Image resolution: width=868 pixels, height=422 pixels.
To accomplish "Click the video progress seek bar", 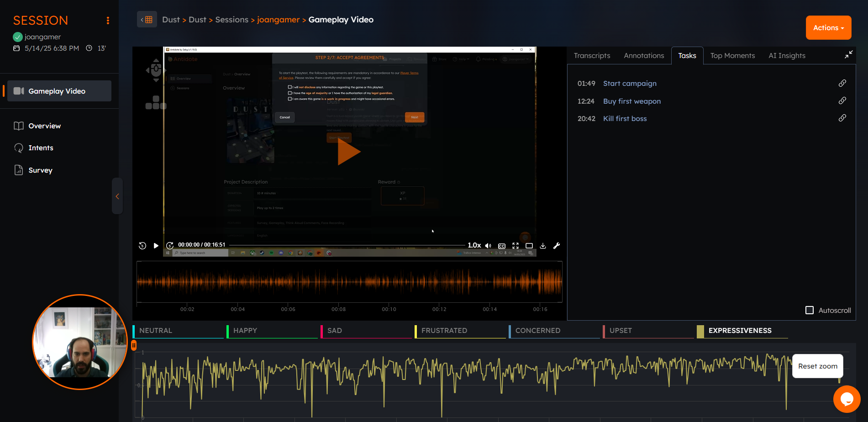I will pos(347,245).
